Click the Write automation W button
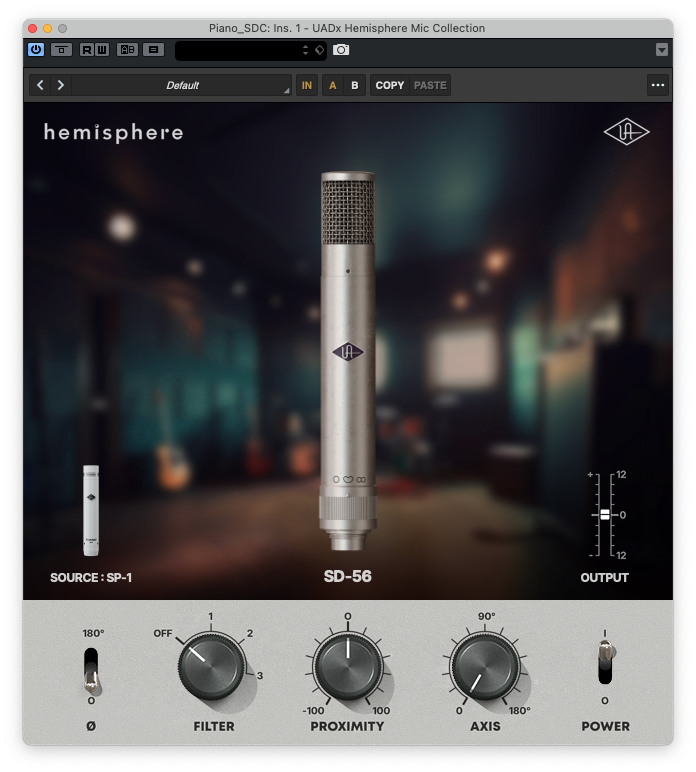696x772 pixels. pyautogui.click(x=101, y=50)
